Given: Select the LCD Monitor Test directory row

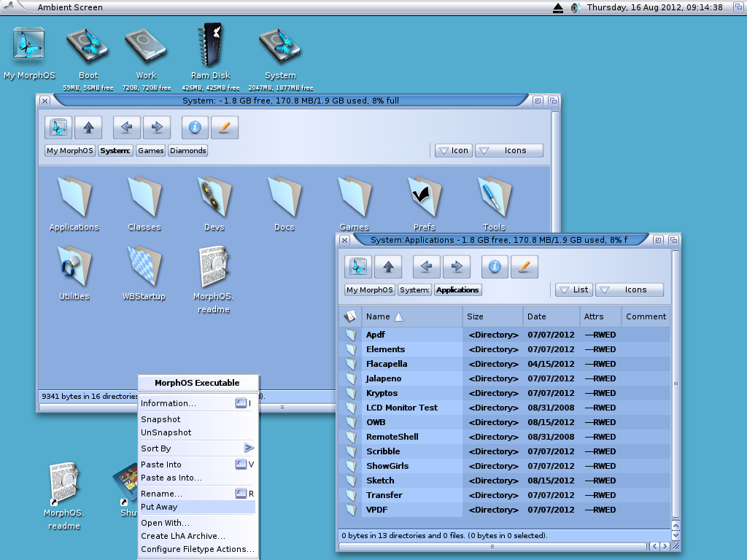Looking at the screenshot, I should (x=505, y=408).
